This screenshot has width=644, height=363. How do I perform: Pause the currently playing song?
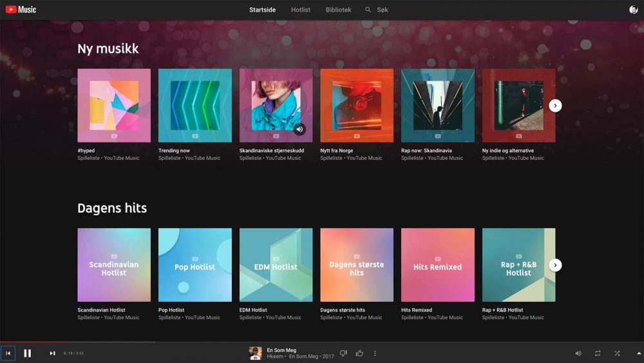point(27,353)
